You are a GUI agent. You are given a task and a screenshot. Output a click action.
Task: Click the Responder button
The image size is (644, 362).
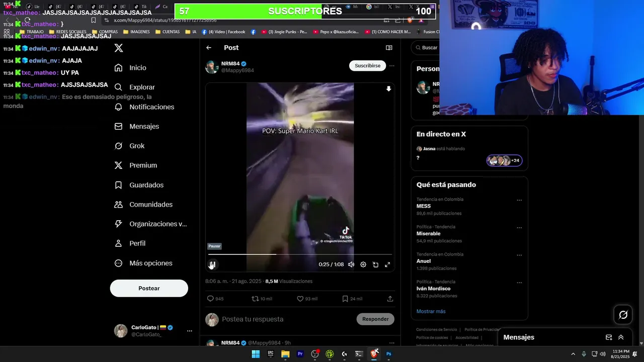pyautogui.click(x=375, y=319)
